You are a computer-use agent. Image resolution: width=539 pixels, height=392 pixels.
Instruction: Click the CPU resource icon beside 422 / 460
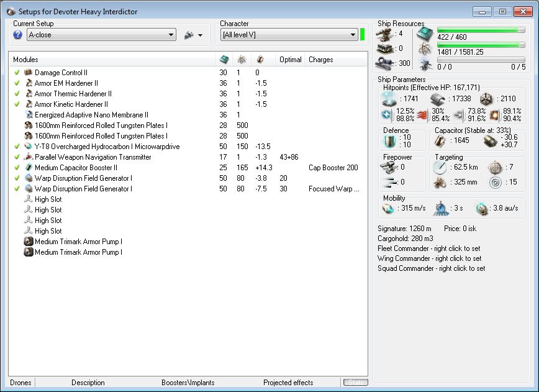pyautogui.click(x=425, y=34)
